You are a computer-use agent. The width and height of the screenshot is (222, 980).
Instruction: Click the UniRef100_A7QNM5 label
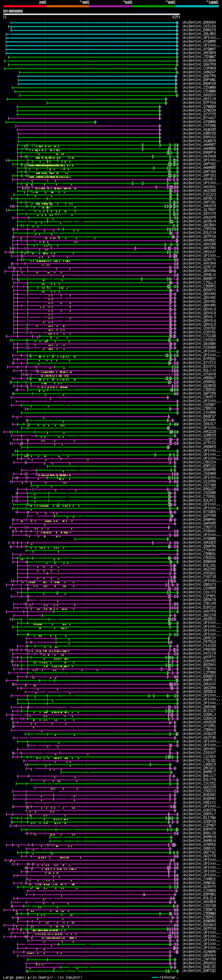(199, 41)
